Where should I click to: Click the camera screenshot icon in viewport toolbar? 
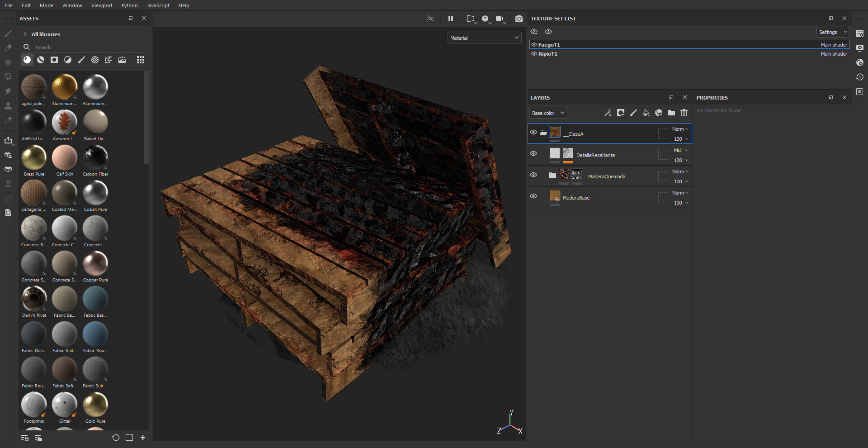519,19
